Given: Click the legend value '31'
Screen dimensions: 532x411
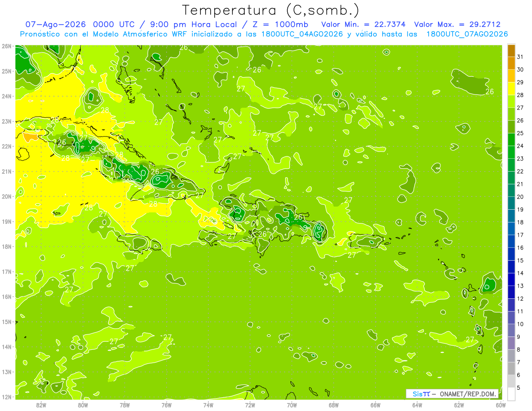Looking at the screenshot, I should [x=520, y=57].
